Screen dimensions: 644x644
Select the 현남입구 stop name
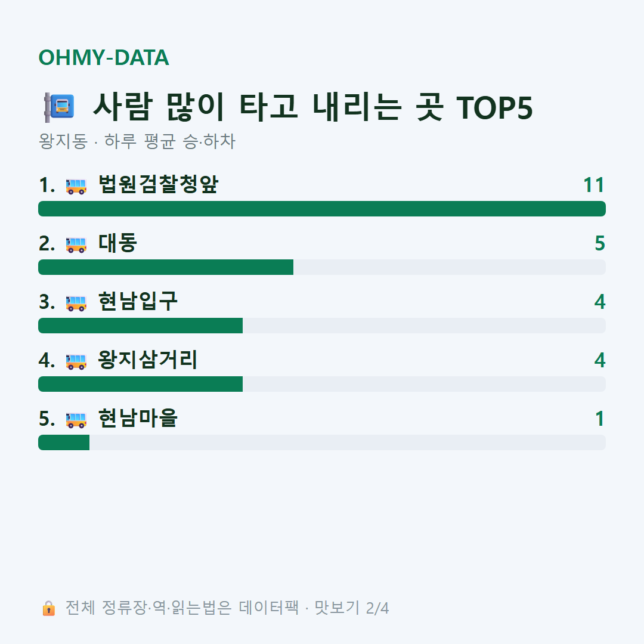click(x=138, y=301)
